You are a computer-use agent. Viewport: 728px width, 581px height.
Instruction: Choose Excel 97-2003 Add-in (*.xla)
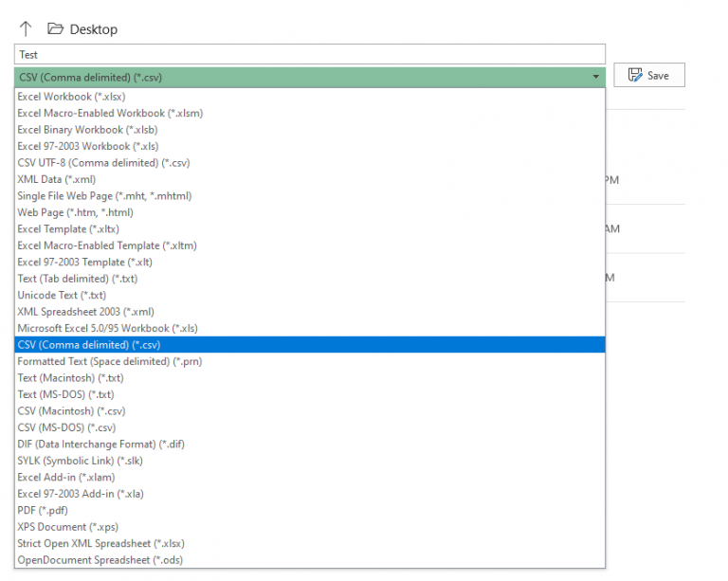coord(310,494)
